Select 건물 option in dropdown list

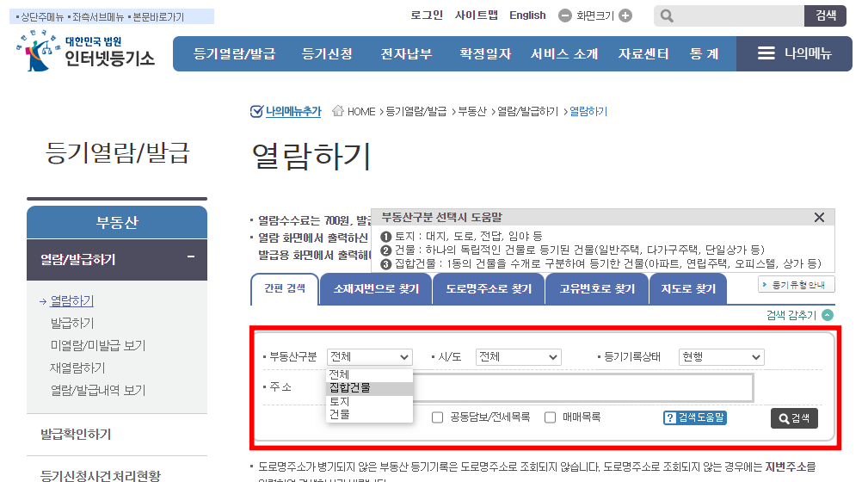point(370,414)
